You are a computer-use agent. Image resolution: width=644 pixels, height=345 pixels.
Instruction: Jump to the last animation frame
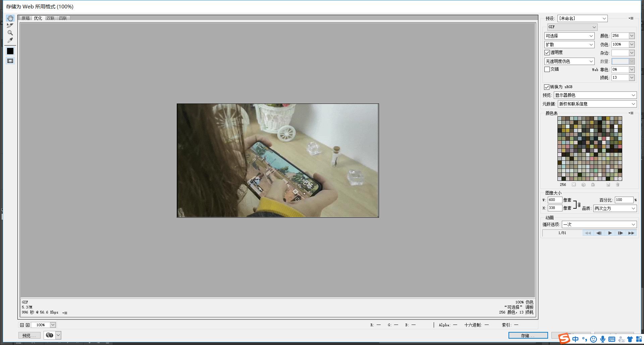coord(631,233)
